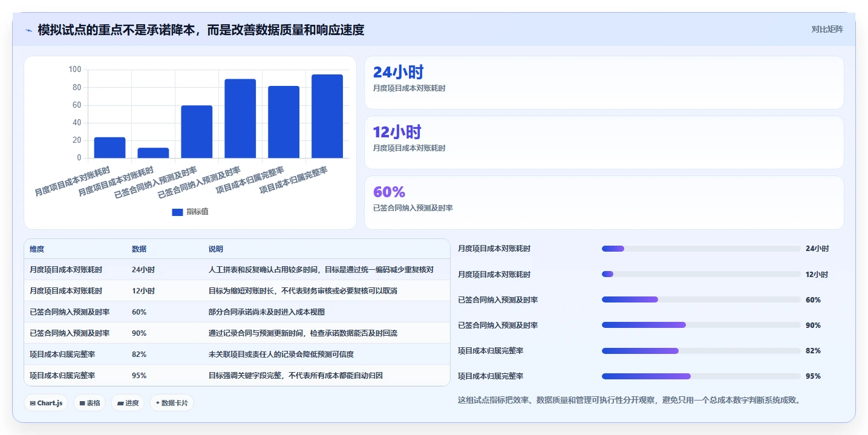The width and height of the screenshot is (868, 435).
Task: Click the chart bar reaching about 90
Action: point(240,119)
